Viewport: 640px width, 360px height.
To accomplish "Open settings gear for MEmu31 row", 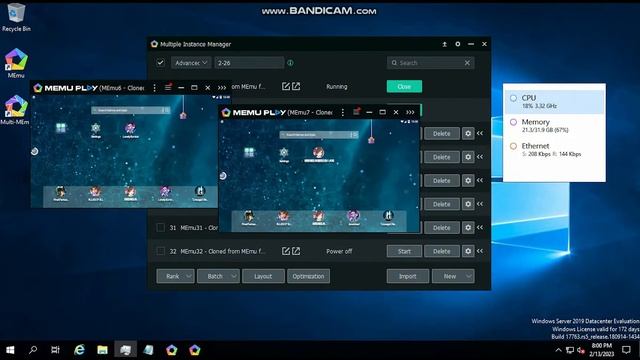I will click(x=468, y=228).
